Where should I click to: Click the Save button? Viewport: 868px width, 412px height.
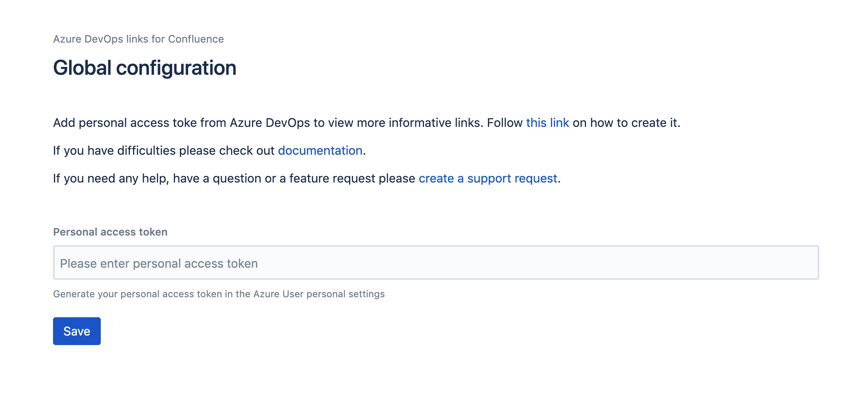76,331
